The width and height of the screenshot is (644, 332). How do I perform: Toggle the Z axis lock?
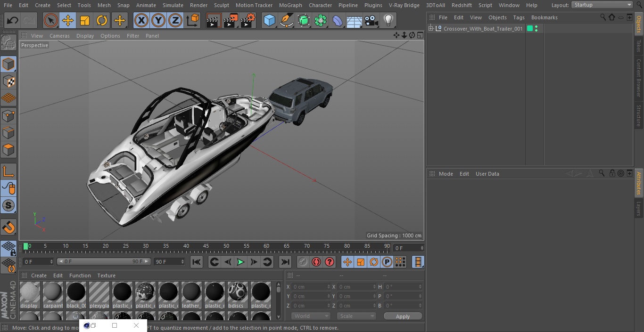click(175, 20)
